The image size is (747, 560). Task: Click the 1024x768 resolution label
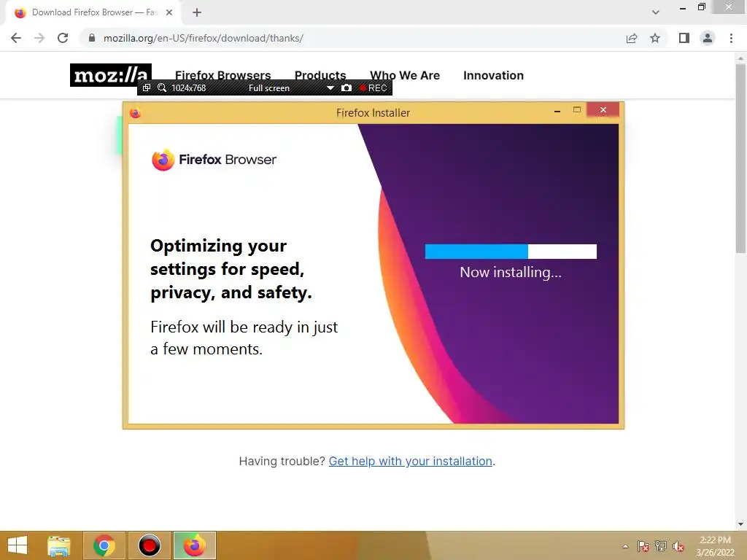pyautogui.click(x=189, y=88)
